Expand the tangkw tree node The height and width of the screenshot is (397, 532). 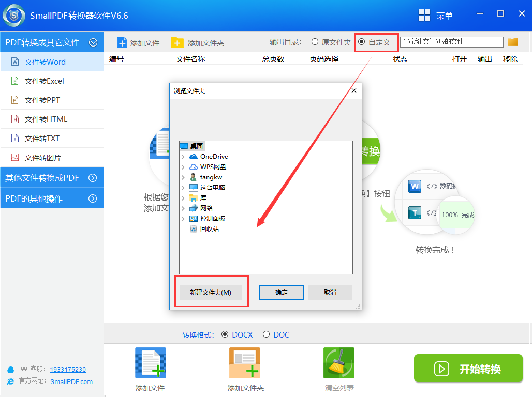(183, 177)
